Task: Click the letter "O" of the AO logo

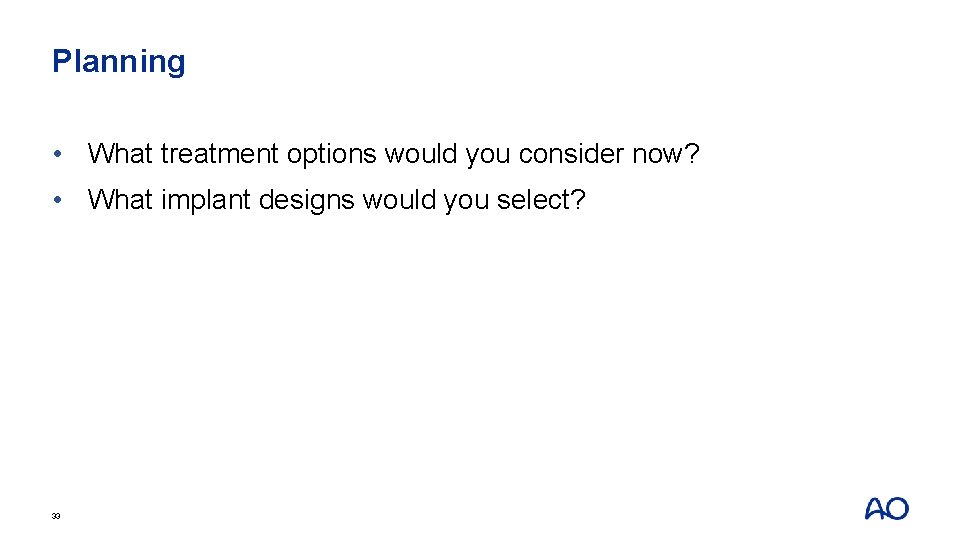Action: [898, 509]
